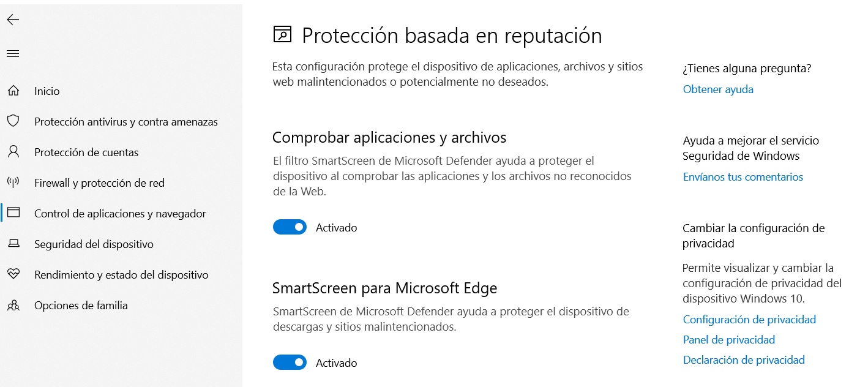This screenshot has height=387, width=868.
Task: Open Declaración de privacidad link
Action: pyautogui.click(x=744, y=360)
